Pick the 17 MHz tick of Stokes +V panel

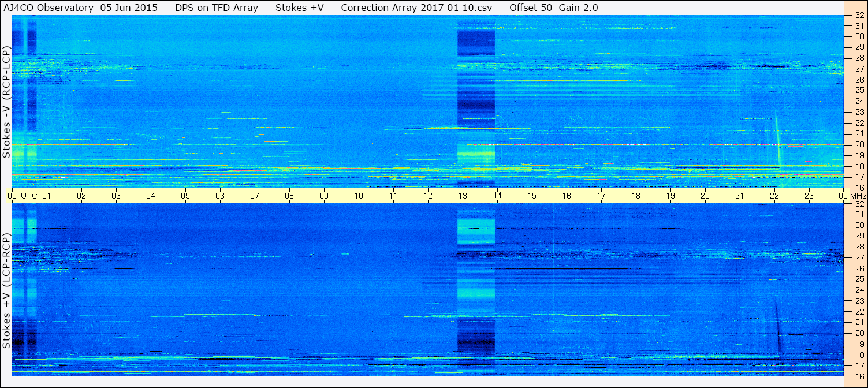859,365
